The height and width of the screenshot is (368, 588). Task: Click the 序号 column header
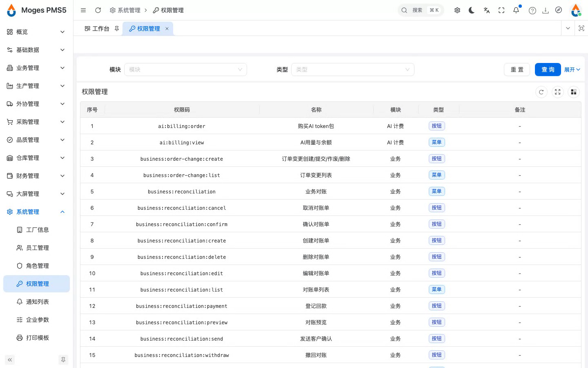click(x=92, y=110)
